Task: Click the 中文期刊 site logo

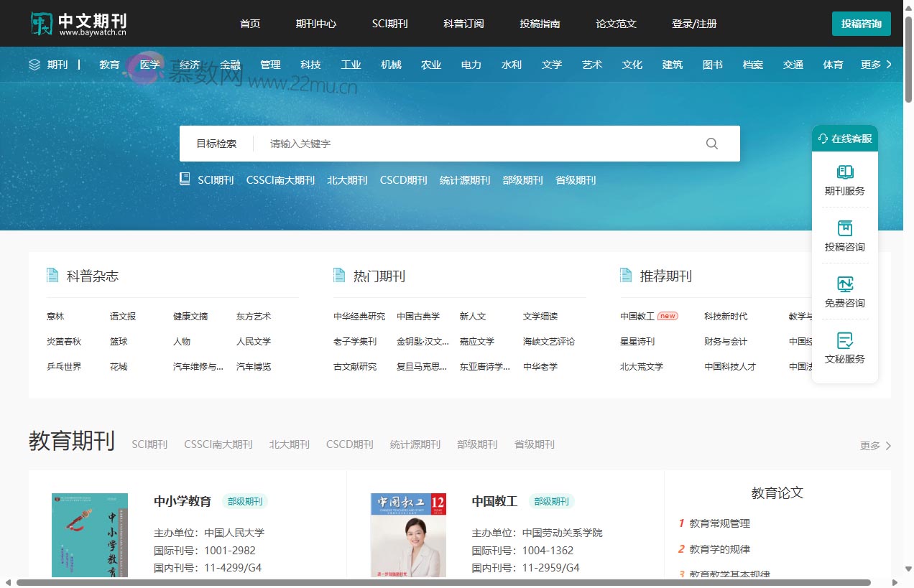Action: coord(79,24)
